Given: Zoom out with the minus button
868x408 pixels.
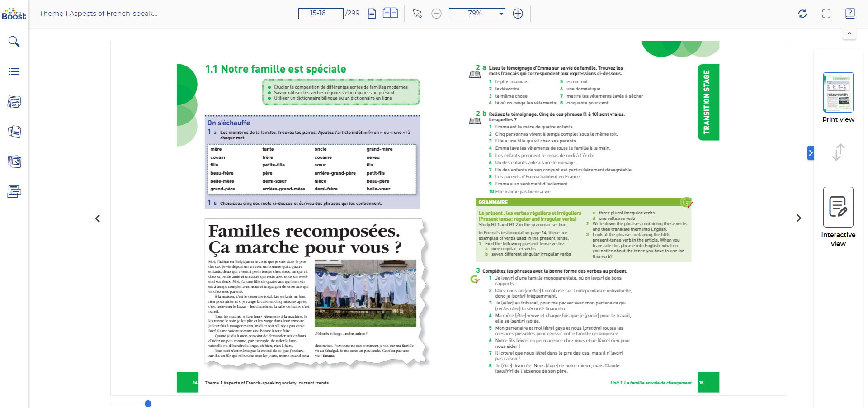Looking at the screenshot, I should tap(436, 14).
